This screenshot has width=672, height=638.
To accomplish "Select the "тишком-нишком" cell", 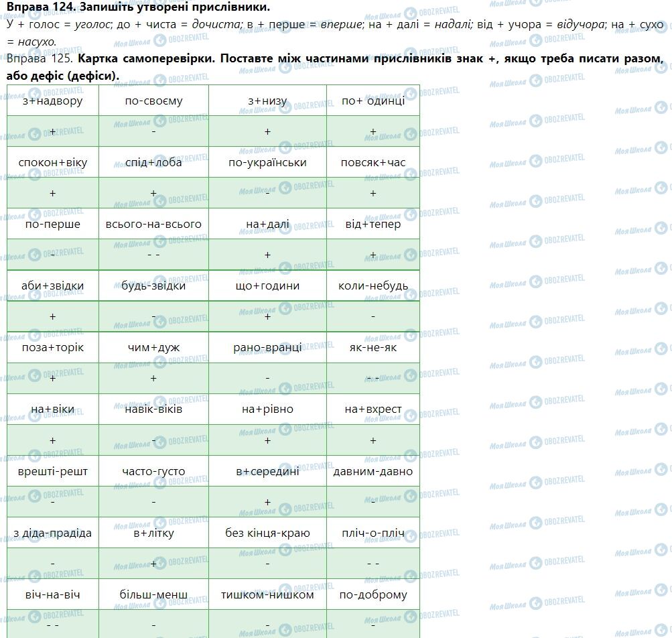I will tap(267, 594).
